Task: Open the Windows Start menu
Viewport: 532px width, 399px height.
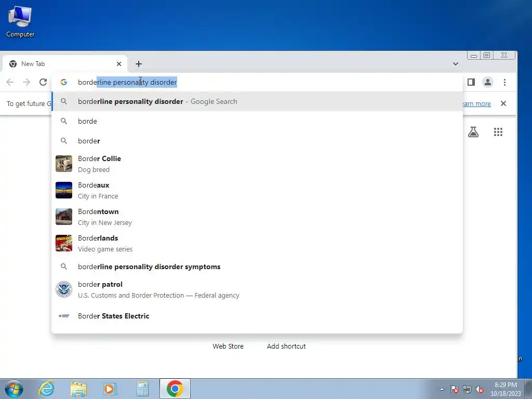Action: click(14, 389)
